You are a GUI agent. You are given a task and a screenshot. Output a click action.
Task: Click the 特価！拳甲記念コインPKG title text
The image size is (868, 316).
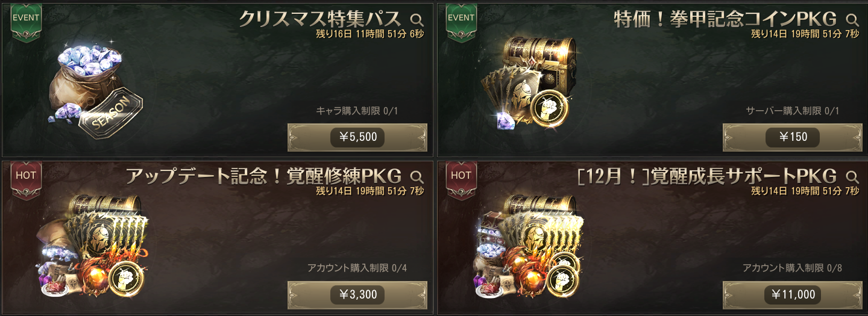tap(726, 19)
